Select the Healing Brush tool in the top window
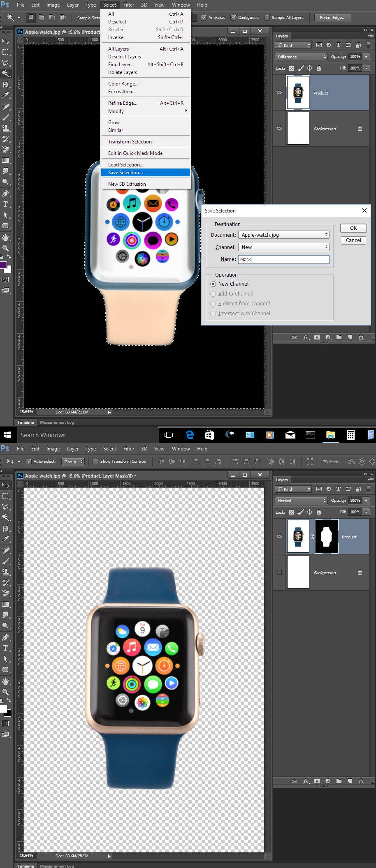This screenshot has height=868, width=376. [x=5, y=107]
